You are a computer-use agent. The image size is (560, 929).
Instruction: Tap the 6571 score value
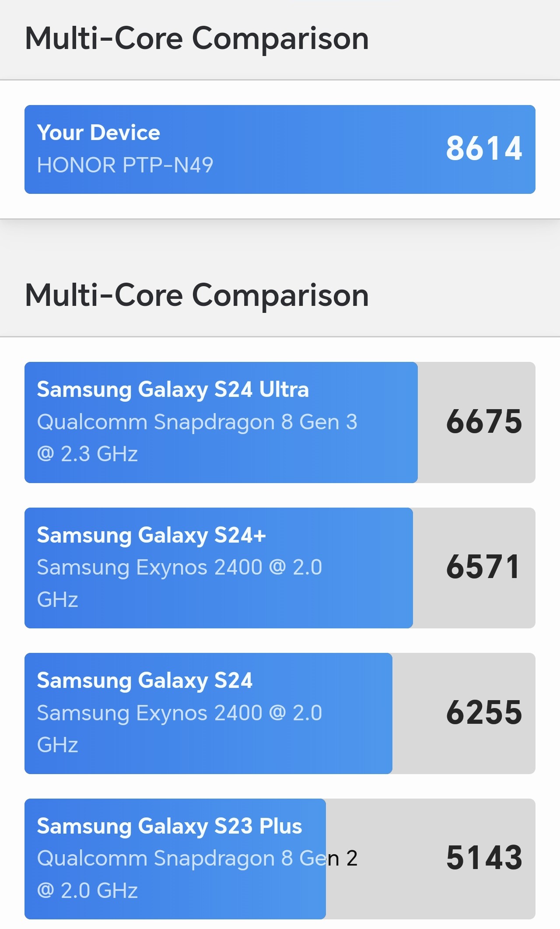(x=483, y=567)
